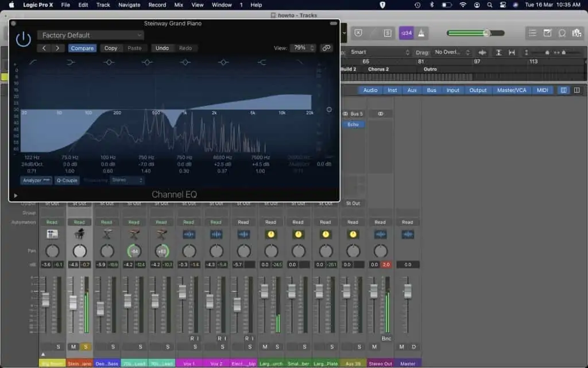Toggle the low-pass filter band icon
This screenshot has width=588, height=368.
tap(299, 62)
